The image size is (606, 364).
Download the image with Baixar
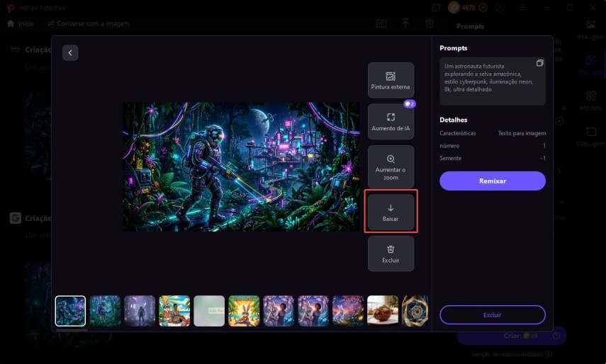391,212
